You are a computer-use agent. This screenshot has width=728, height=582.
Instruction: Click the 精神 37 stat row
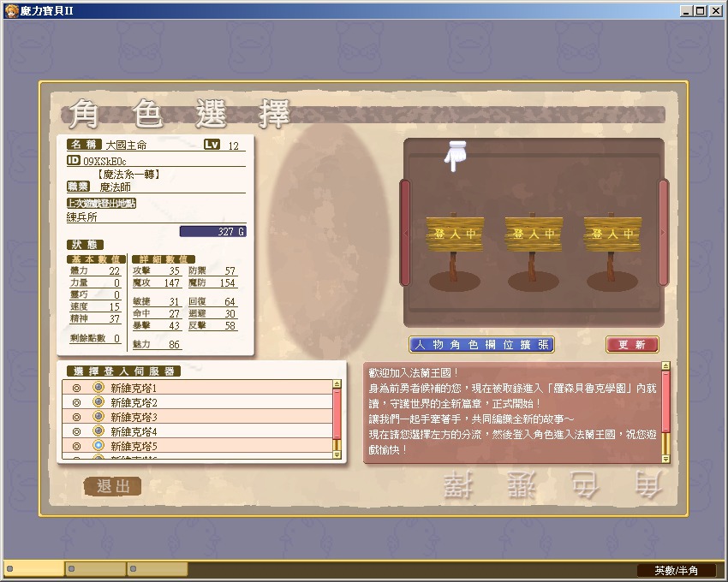[95, 318]
